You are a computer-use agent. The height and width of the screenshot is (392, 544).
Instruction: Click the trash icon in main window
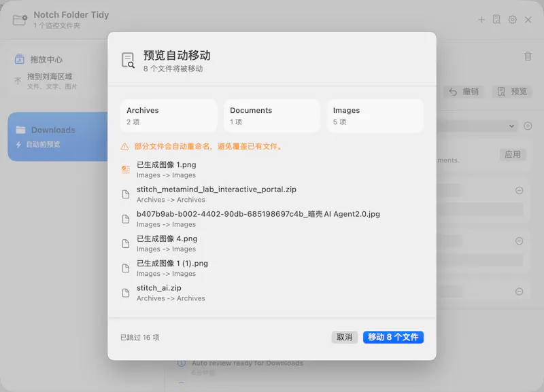pos(528,56)
